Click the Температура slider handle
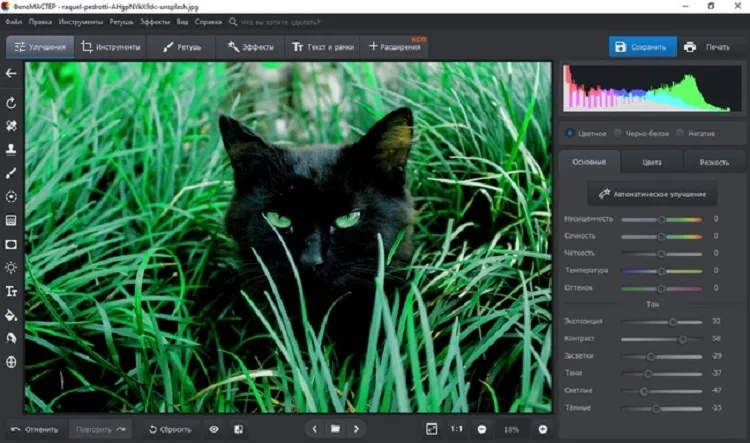The image size is (750, 443). coord(661,271)
